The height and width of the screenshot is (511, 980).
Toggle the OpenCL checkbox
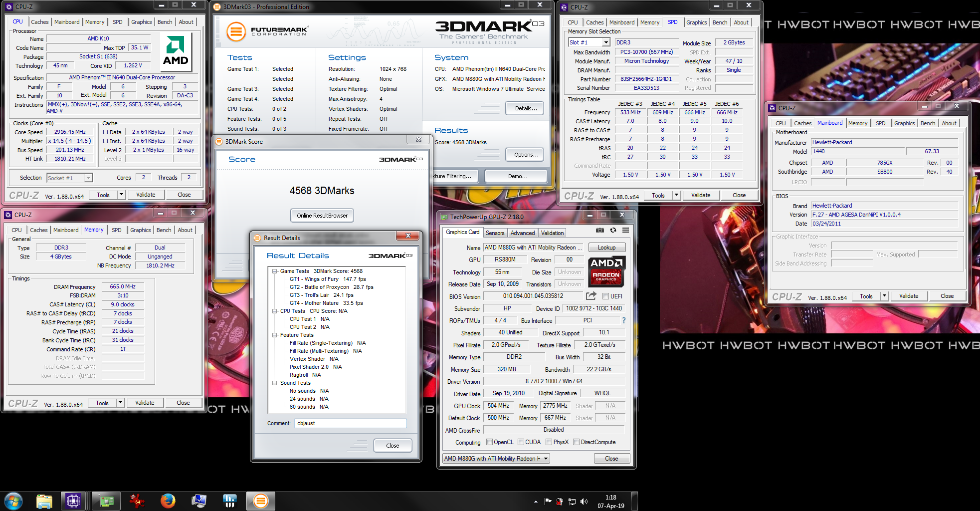tap(489, 442)
